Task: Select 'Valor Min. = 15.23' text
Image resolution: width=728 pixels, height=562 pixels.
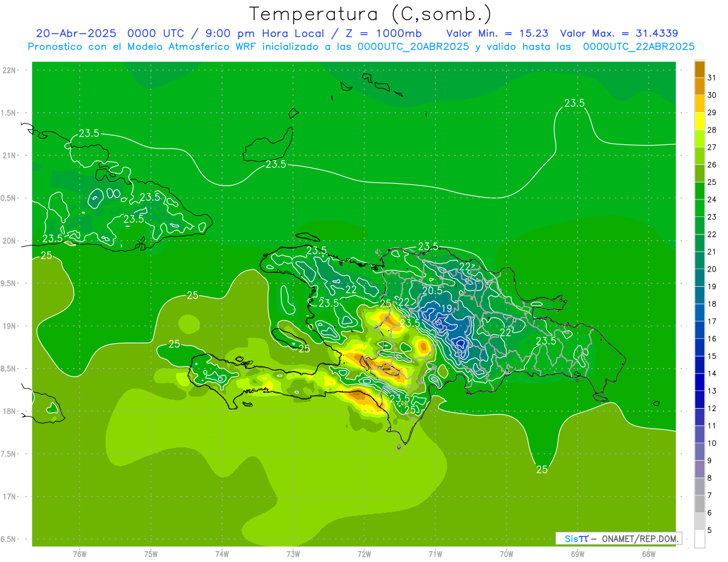Action: click(499, 33)
